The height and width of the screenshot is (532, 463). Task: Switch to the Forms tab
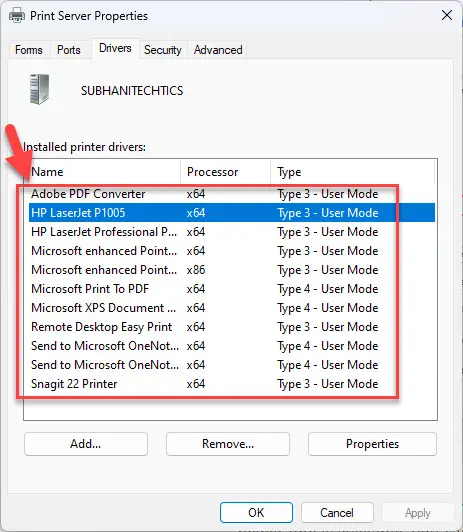[x=29, y=50]
